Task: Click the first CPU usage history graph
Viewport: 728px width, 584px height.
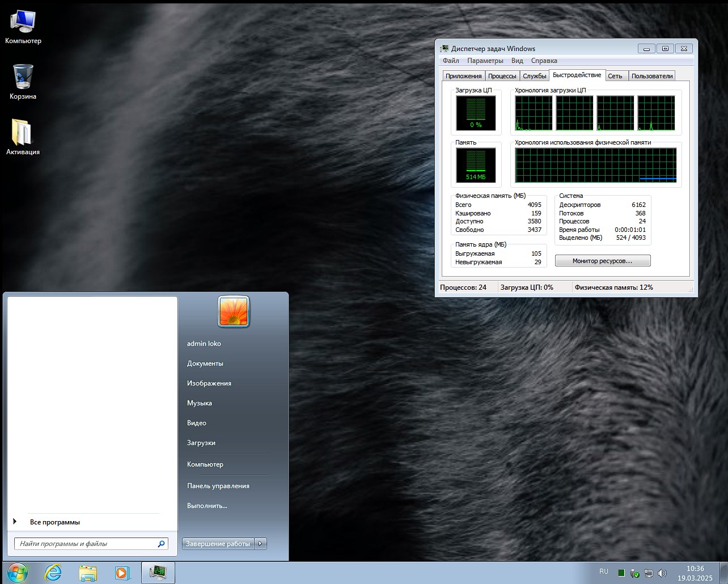Action: (x=534, y=113)
